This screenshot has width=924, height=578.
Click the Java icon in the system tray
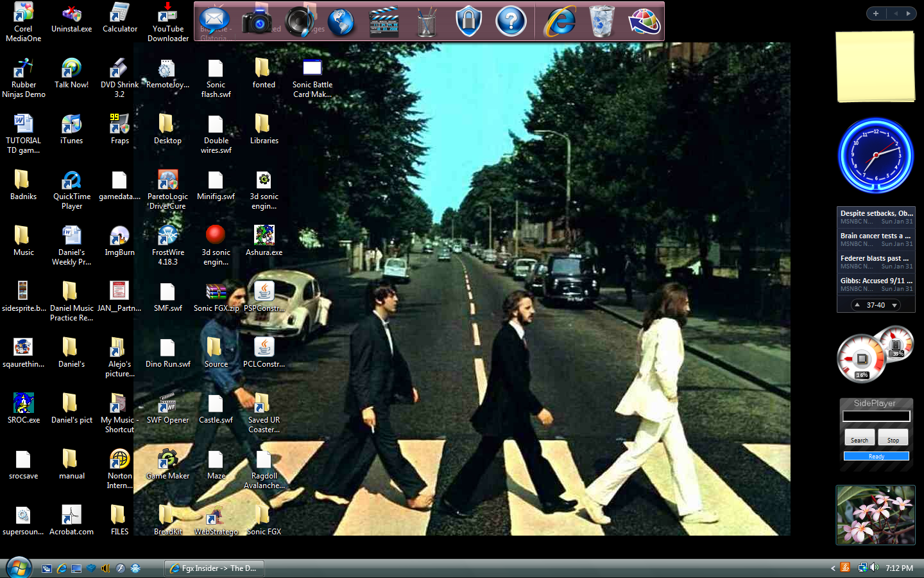click(845, 568)
